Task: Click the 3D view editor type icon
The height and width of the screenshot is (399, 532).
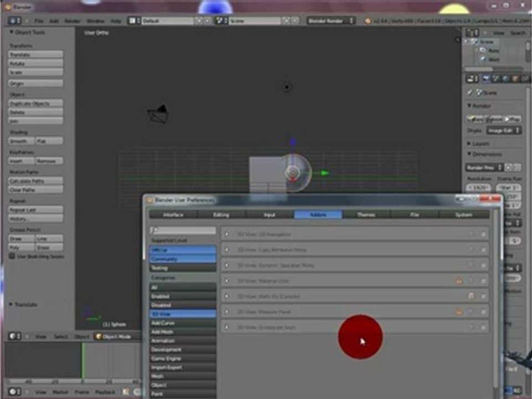Action: [14, 336]
